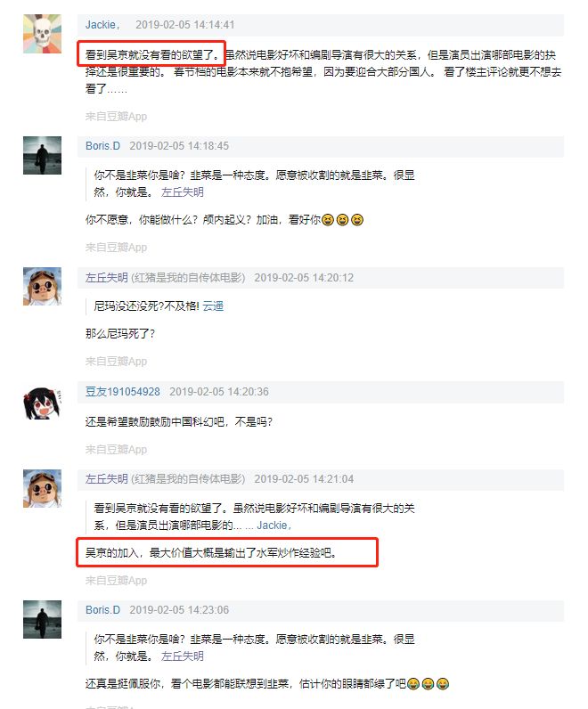Open Boris.D's avatar in the 14:18:45 comment
This screenshot has width=588, height=709.
point(42,155)
